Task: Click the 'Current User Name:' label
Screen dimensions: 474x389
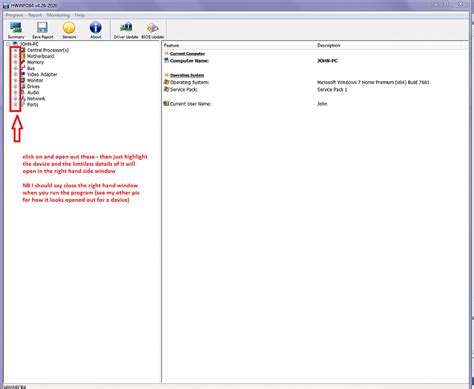Action: point(191,104)
